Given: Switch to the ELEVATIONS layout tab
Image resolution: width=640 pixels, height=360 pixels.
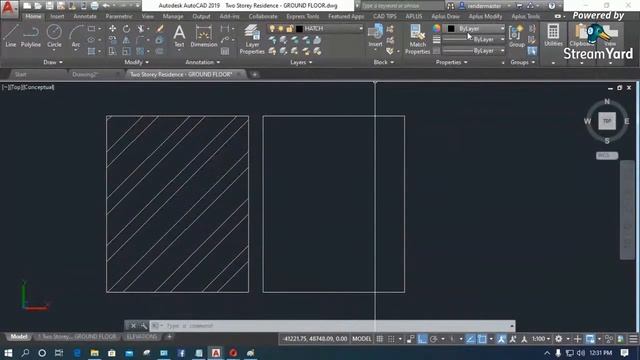Looking at the screenshot, I should pos(142,337).
